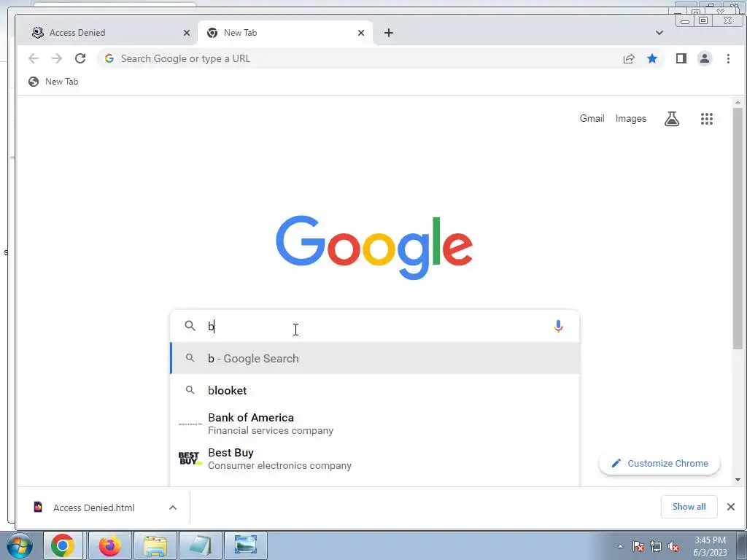Open the file explorer taskbar icon
Screen dimensions: 747x560
tap(155, 545)
